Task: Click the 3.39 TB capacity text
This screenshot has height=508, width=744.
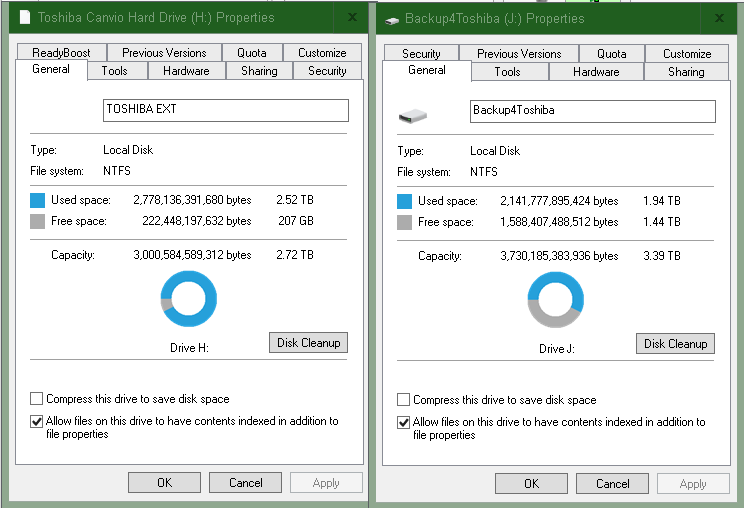Action: 662,256
